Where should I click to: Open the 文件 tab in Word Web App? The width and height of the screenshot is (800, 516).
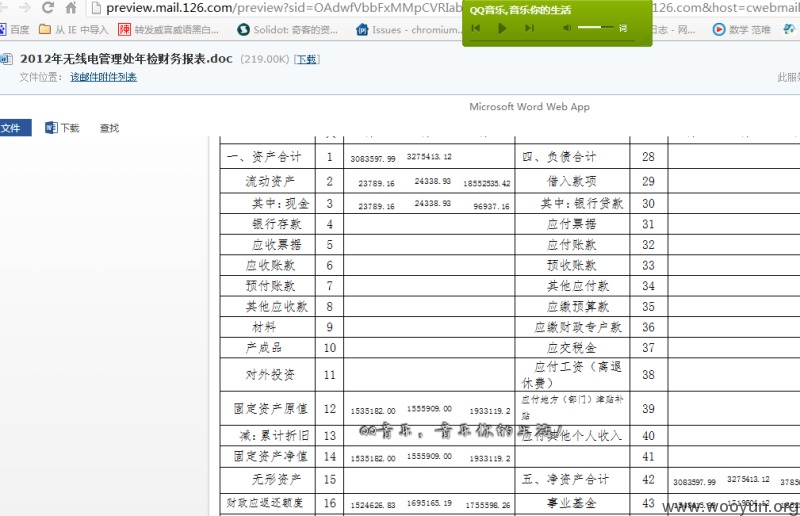click(15, 128)
